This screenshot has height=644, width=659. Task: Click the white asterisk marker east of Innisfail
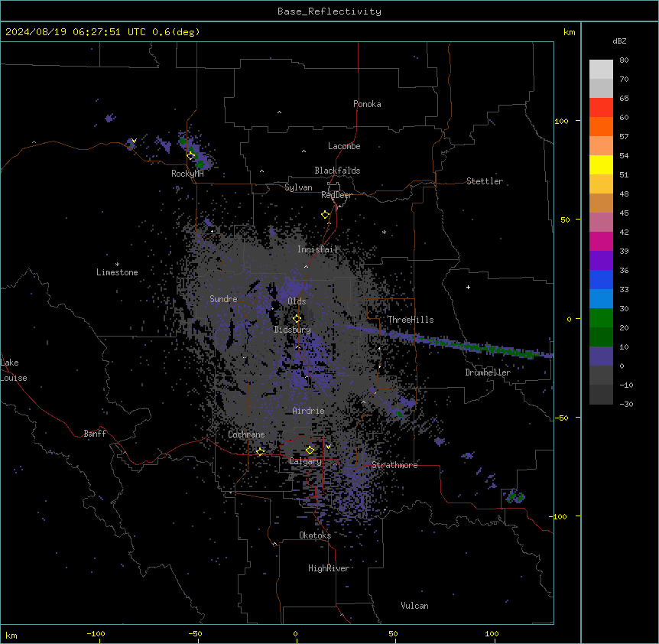384,232
